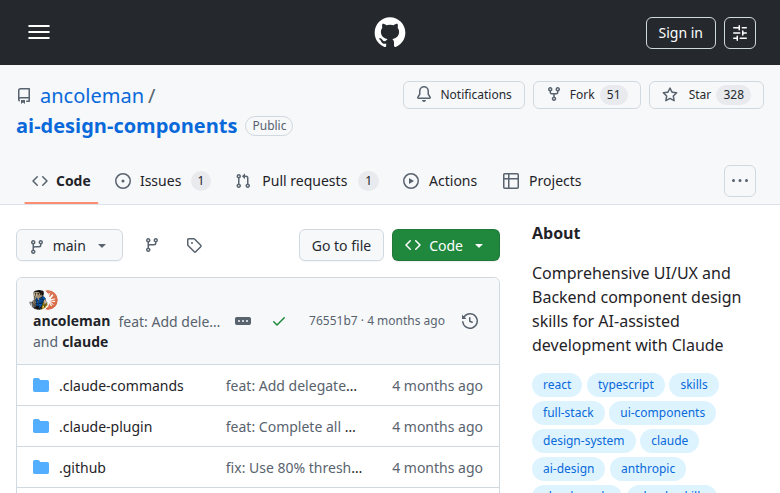Image resolution: width=780 pixels, height=493 pixels.
Task: Select the typescript topic tag
Action: point(626,385)
